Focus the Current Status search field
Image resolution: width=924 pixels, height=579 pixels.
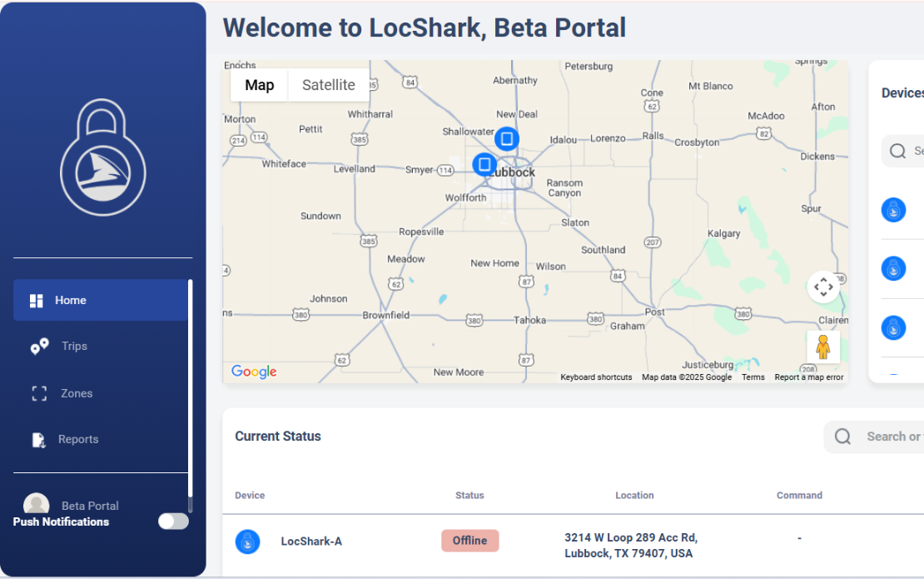point(873,437)
